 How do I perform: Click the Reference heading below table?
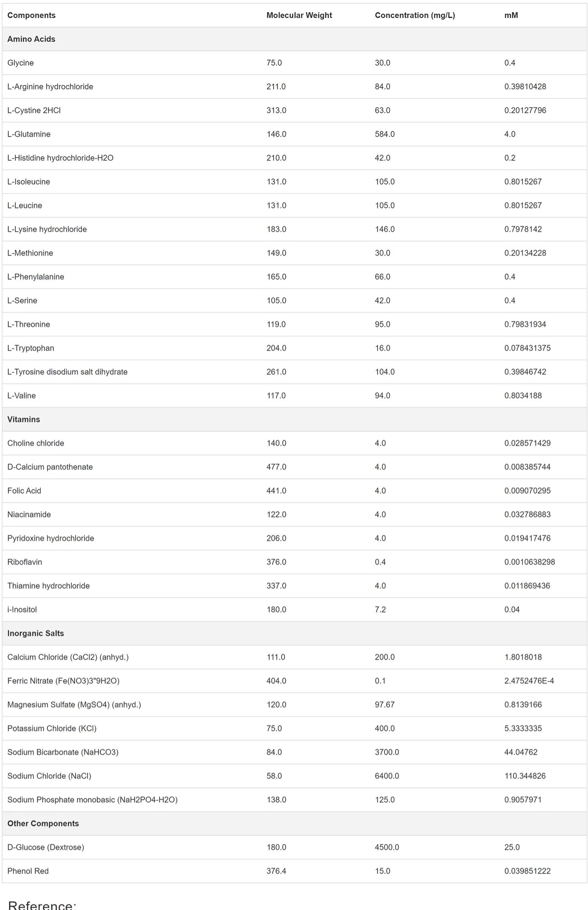pos(42,905)
